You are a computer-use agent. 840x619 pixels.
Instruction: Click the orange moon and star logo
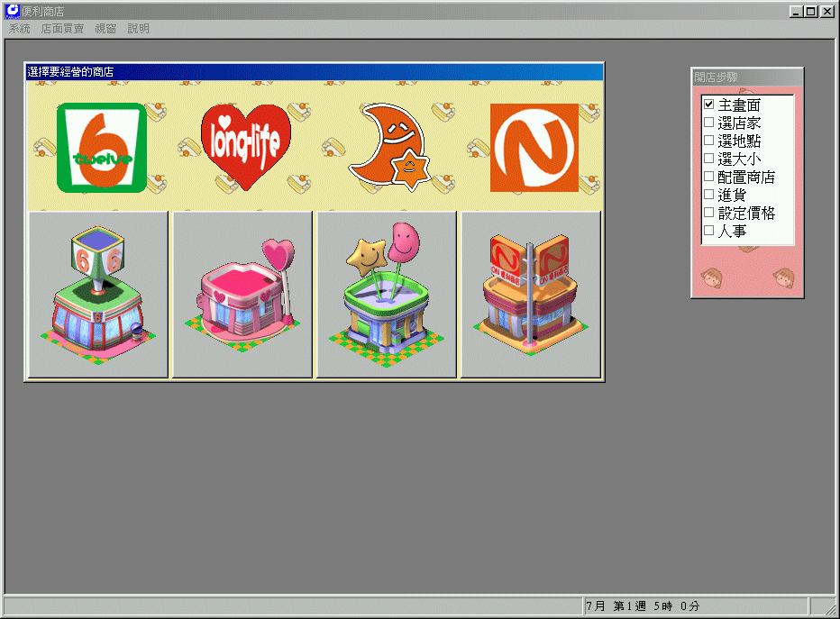click(x=388, y=147)
